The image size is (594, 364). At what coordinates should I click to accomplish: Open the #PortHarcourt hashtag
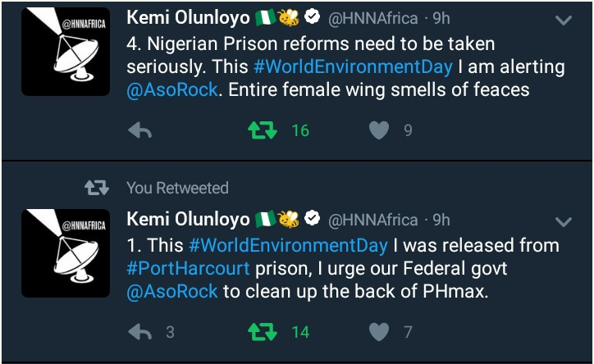[183, 268]
